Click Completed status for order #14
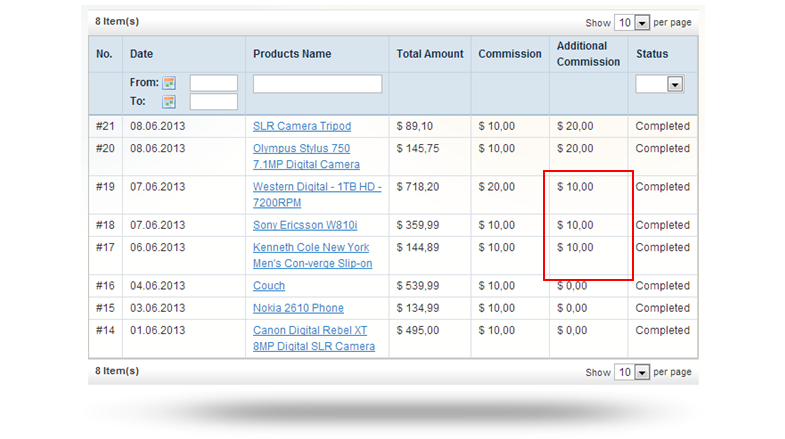This screenshot has width=785, height=439. 662,330
